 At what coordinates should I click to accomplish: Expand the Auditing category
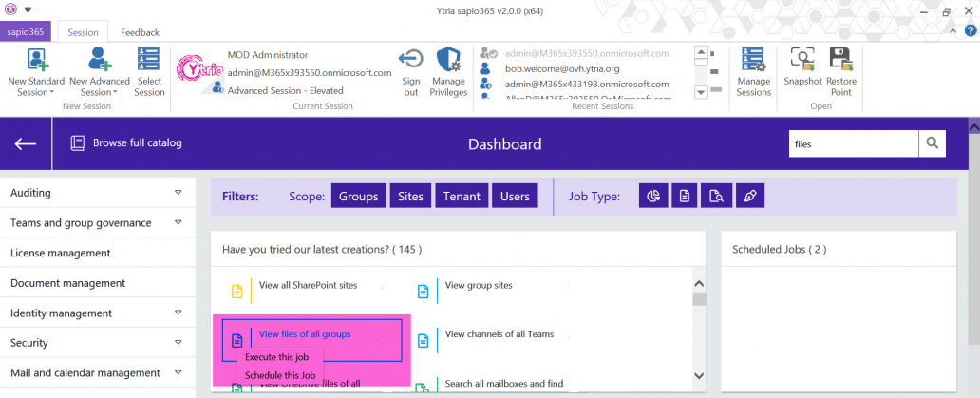pyautogui.click(x=179, y=193)
